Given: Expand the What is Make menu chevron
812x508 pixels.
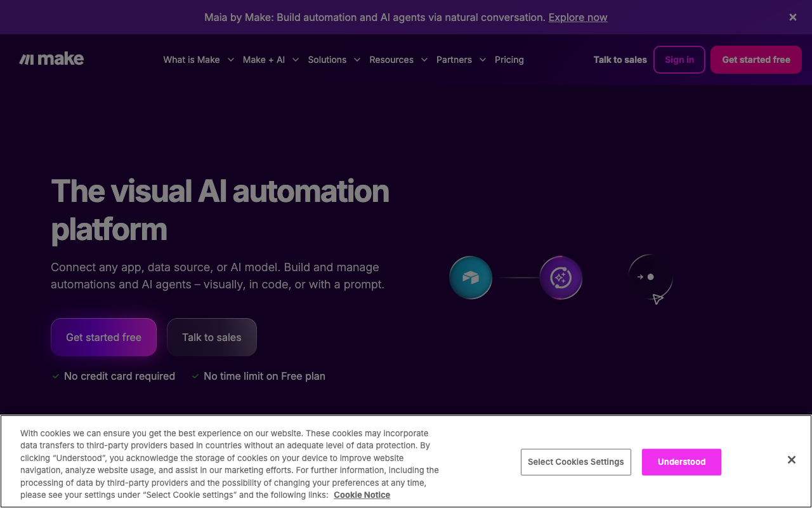Looking at the screenshot, I should coord(230,60).
